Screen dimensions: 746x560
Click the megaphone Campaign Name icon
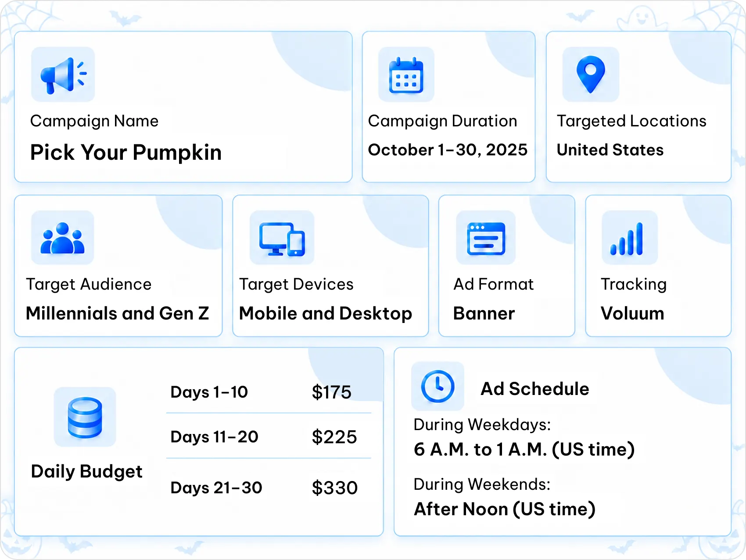pos(63,75)
